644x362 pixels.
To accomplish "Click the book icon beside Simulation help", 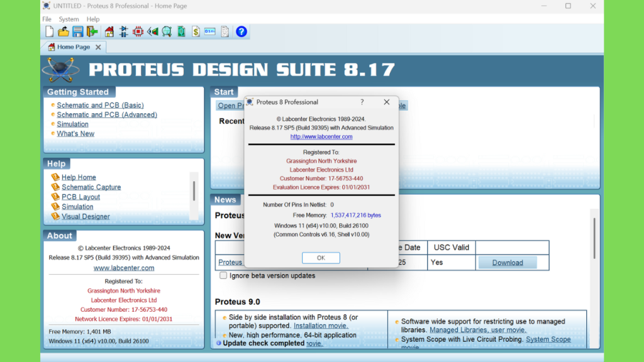I will (x=55, y=207).
